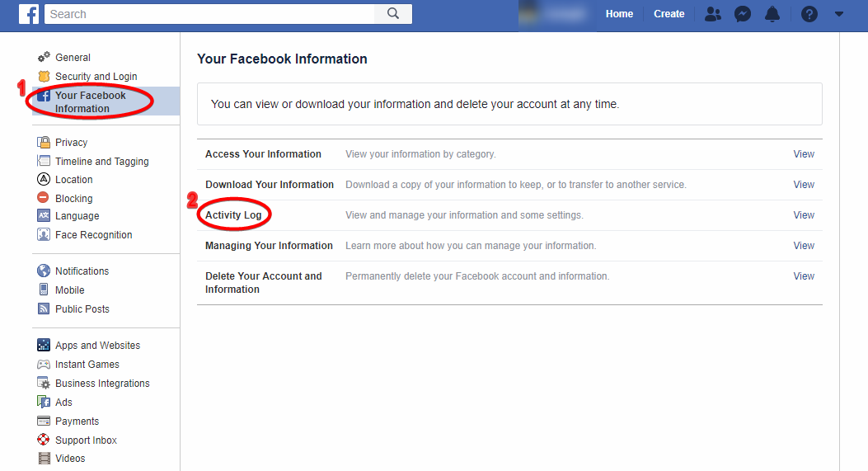Click the 'View your information by category.' description
868x471 pixels.
click(420, 154)
